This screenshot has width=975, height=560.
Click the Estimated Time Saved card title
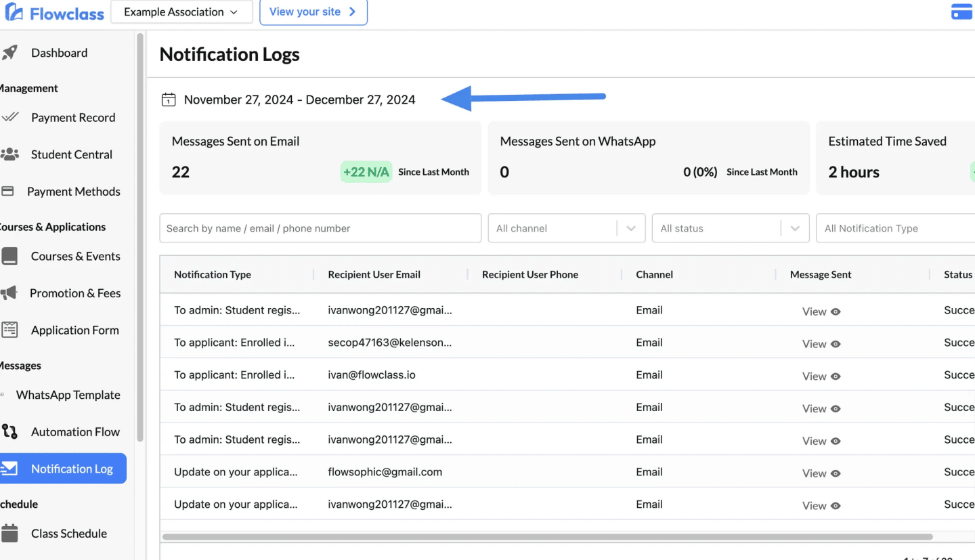click(887, 141)
